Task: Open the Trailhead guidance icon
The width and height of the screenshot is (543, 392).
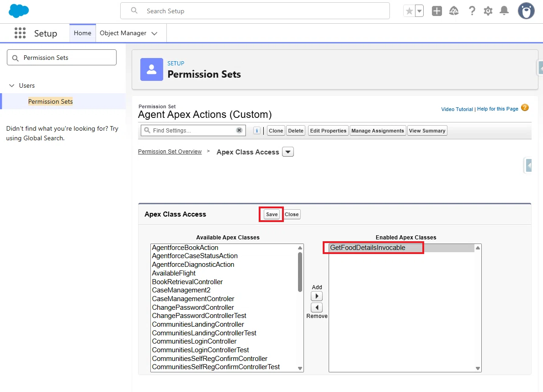Action: (454, 11)
